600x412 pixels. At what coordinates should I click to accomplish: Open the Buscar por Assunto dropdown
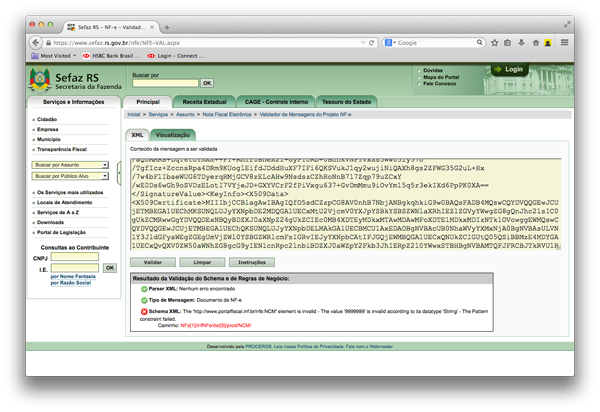(70, 165)
